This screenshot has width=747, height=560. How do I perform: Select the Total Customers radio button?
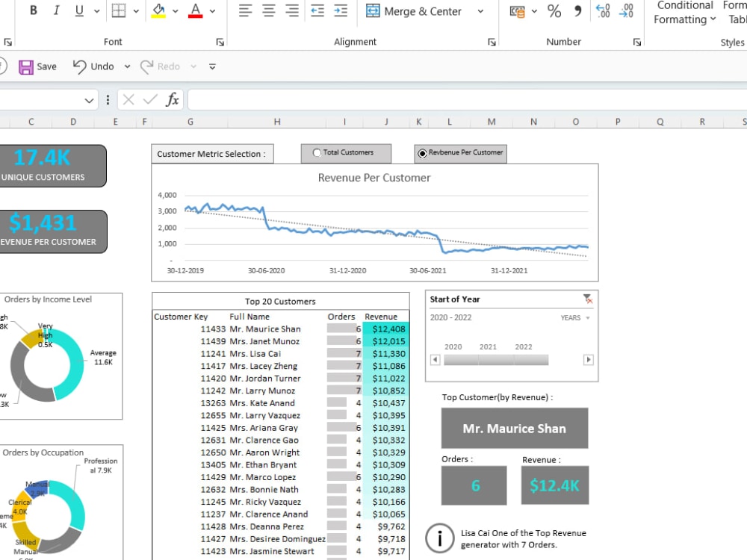[x=317, y=153]
